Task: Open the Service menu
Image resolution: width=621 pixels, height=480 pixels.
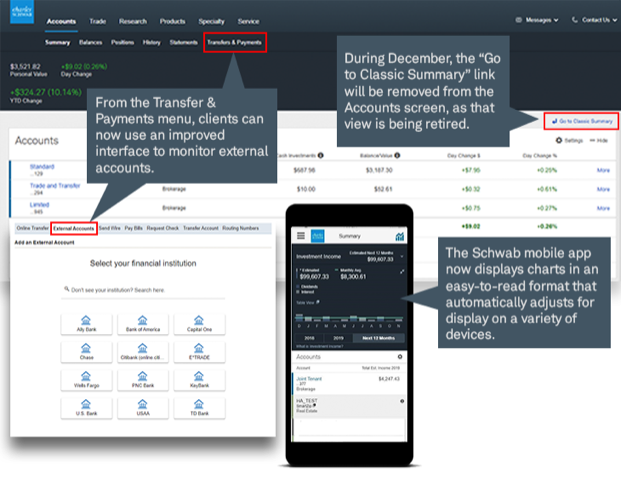Action: (248, 21)
